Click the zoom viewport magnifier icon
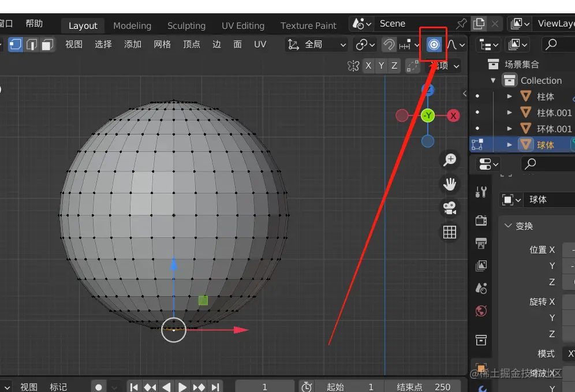This screenshot has height=392, width=575. [x=449, y=160]
